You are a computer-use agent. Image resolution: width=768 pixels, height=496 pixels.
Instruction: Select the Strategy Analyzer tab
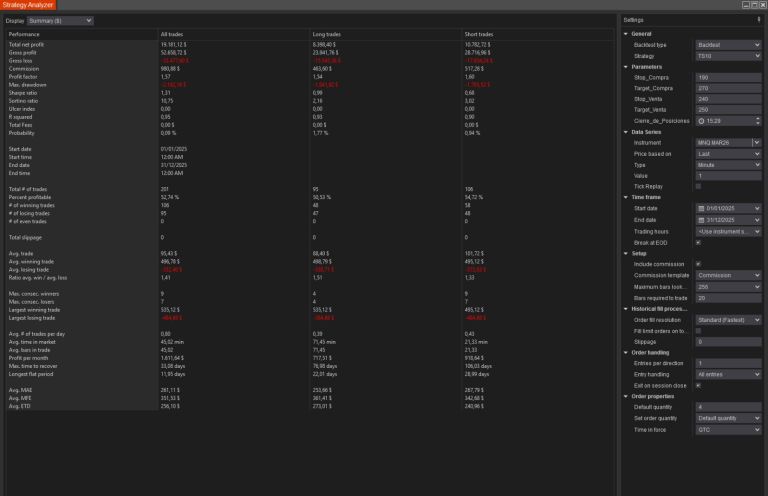[29, 5]
